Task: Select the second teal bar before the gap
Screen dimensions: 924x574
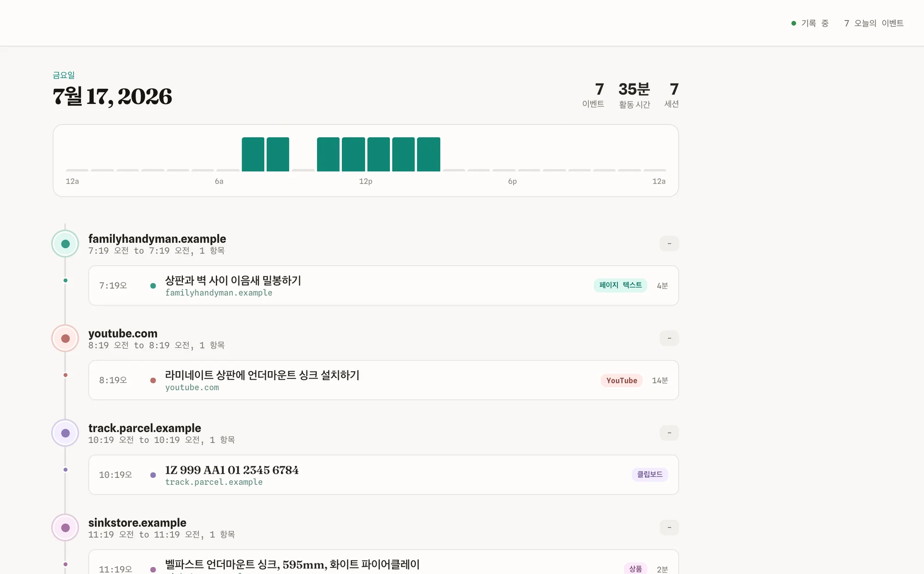Action: [x=278, y=154]
